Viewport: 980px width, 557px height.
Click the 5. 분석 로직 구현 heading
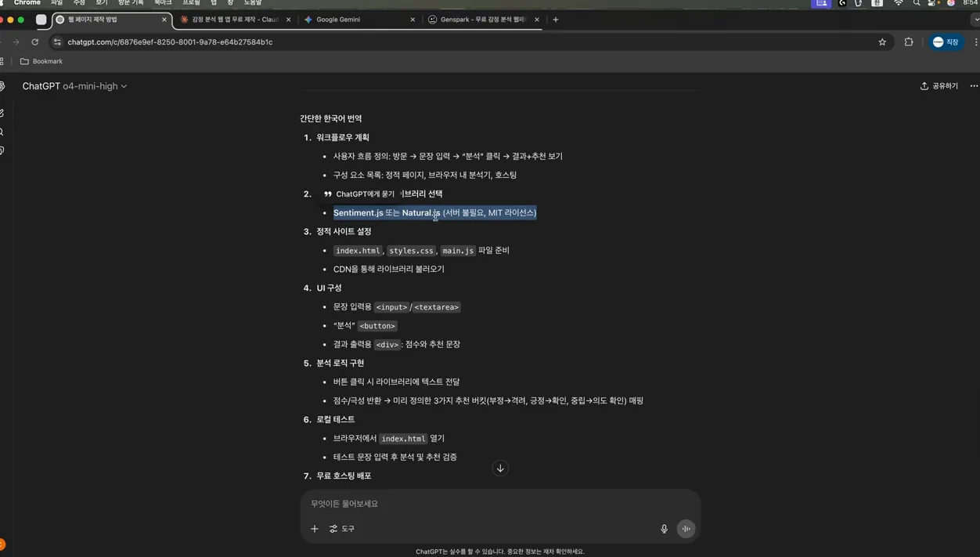(x=334, y=363)
